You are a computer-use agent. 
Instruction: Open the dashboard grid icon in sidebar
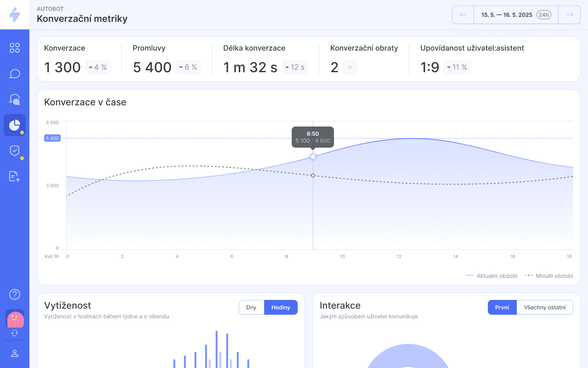tap(15, 48)
